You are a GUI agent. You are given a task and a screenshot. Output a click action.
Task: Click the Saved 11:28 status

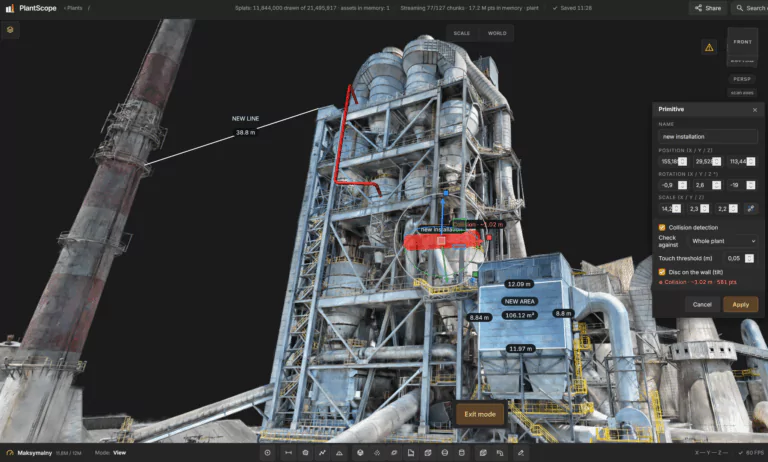572,8
